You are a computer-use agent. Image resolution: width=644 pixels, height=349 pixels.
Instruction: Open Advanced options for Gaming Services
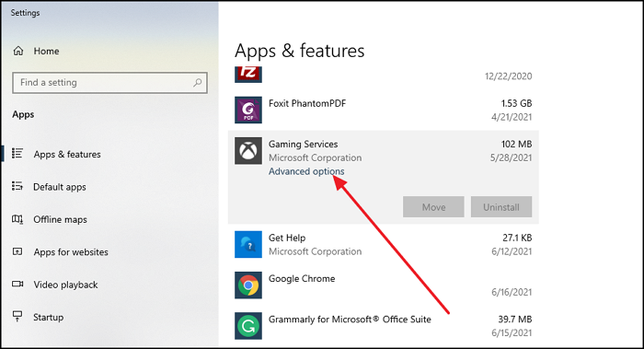(306, 171)
